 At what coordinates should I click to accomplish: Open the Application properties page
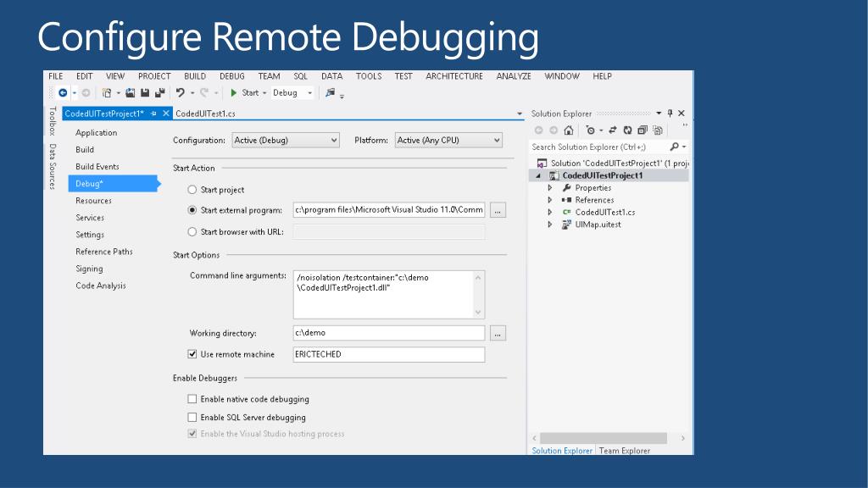tap(97, 133)
